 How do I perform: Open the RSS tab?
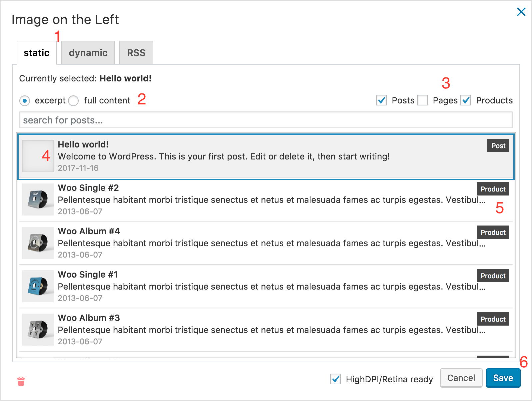point(136,53)
